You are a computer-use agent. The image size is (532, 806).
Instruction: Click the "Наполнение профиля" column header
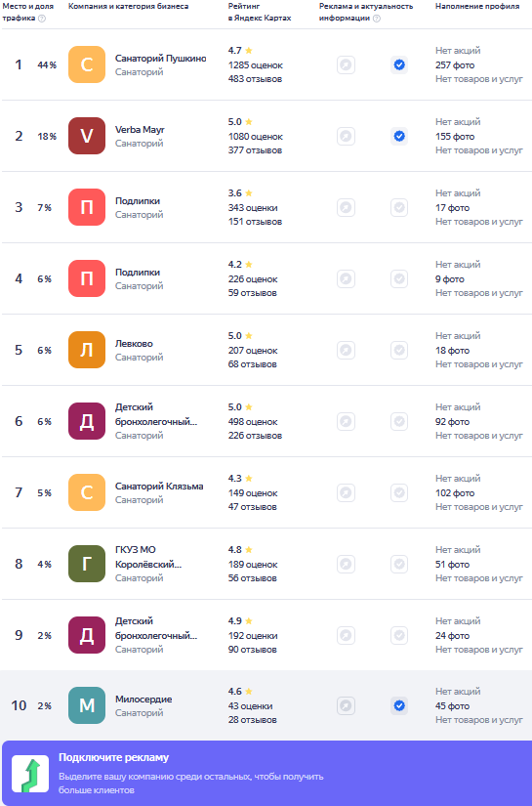click(477, 6)
